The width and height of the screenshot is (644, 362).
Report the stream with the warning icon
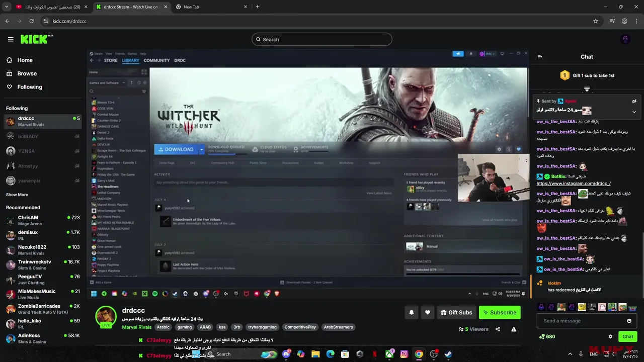coord(514,329)
